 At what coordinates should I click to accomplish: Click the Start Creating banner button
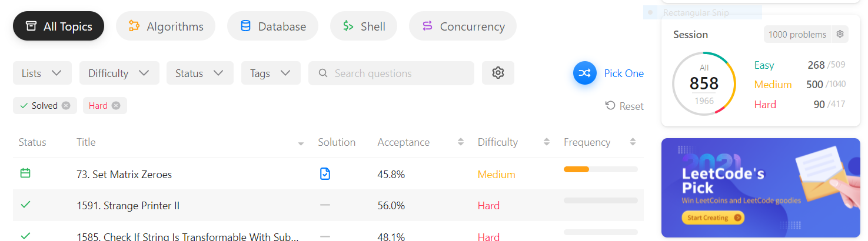click(x=713, y=217)
